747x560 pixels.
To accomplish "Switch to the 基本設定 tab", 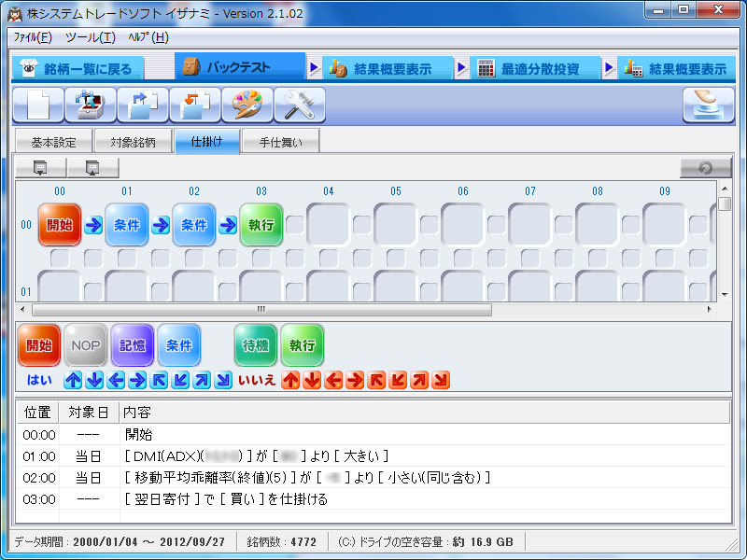I will pos(53,142).
